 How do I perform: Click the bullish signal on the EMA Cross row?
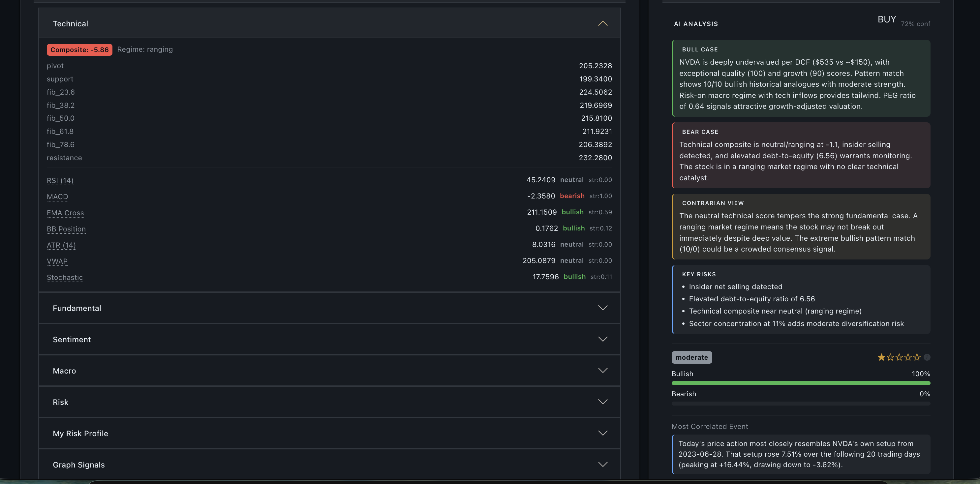coord(572,212)
